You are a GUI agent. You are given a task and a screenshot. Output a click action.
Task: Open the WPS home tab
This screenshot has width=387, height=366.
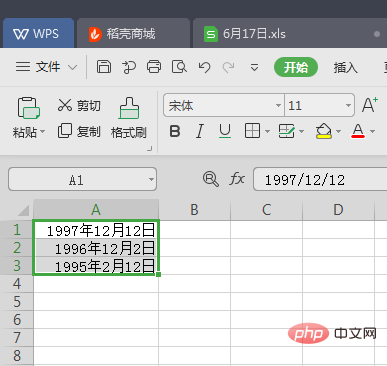tap(38, 34)
